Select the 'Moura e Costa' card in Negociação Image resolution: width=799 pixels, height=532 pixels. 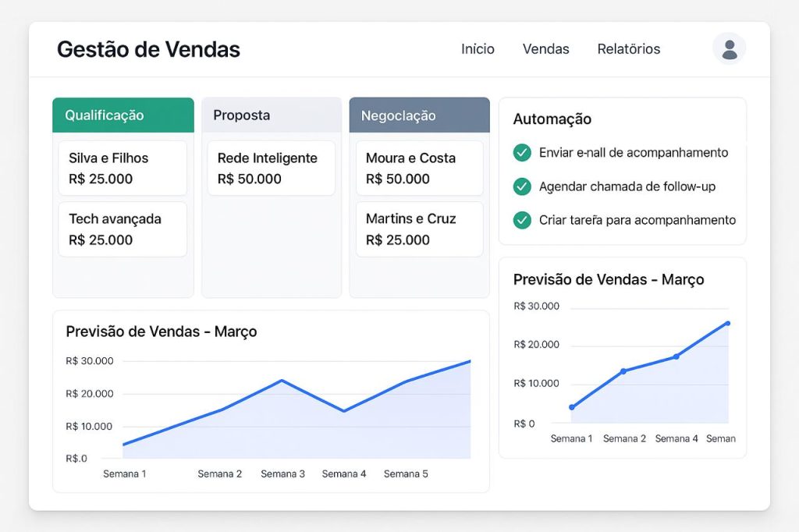(419, 167)
